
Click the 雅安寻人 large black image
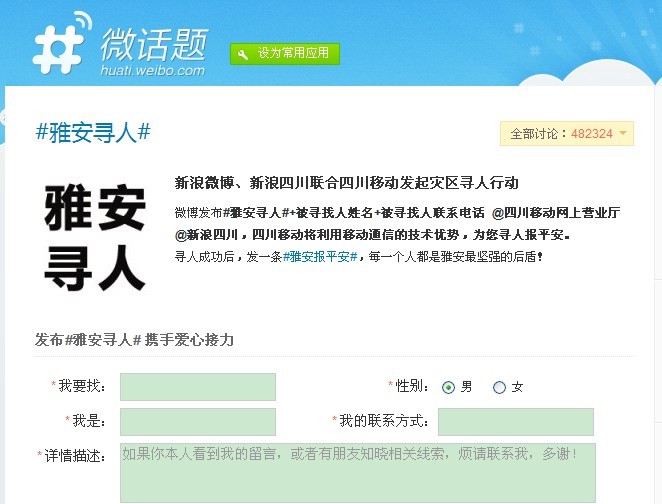(x=95, y=237)
